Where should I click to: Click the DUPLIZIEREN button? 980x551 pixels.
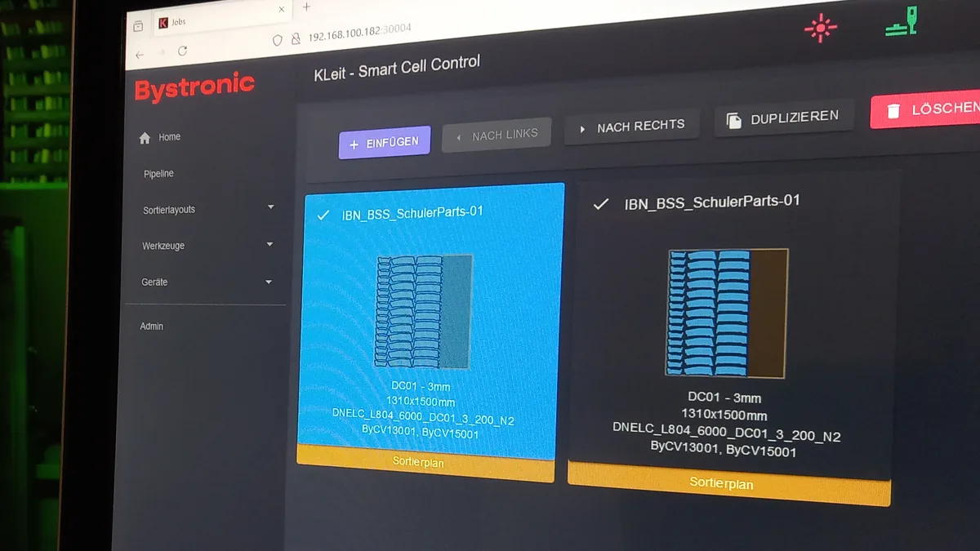(784, 118)
